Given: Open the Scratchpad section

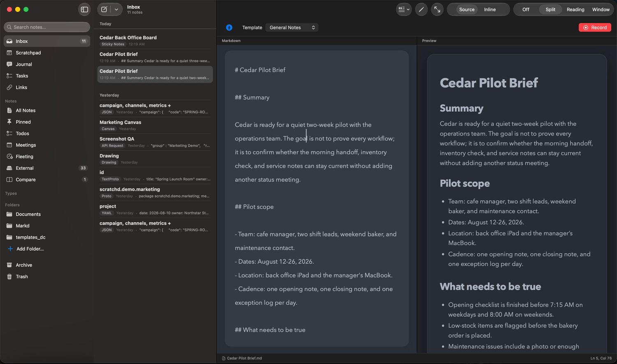Looking at the screenshot, I should pos(47,53).
